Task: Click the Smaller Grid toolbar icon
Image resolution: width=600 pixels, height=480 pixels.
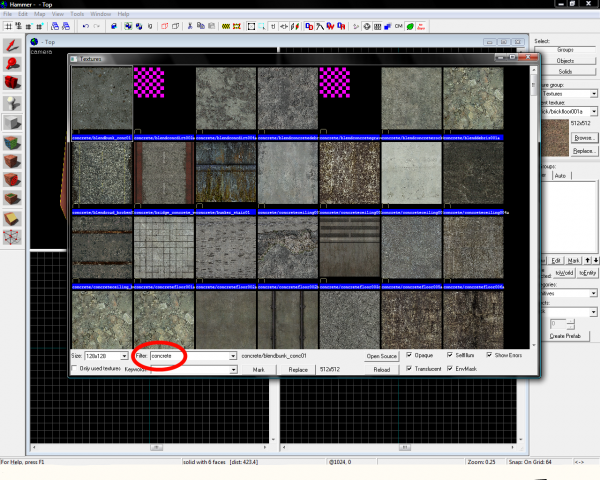Action: point(29,26)
